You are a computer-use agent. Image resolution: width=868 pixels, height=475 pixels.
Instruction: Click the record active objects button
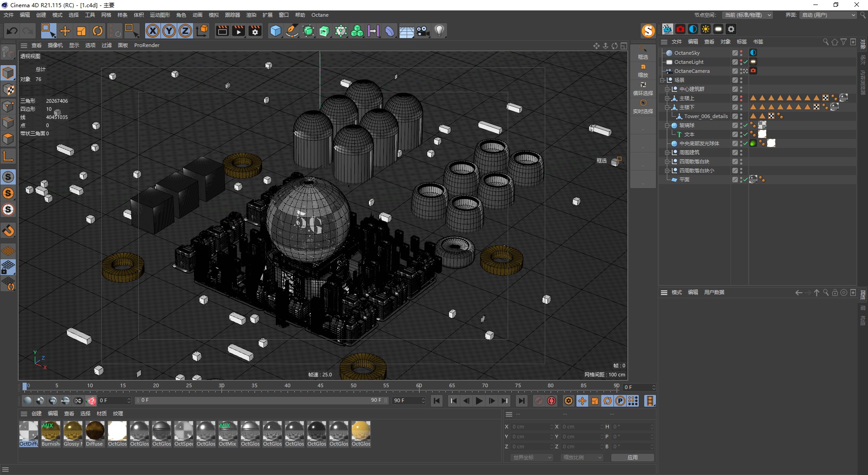(x=539, y=401)
